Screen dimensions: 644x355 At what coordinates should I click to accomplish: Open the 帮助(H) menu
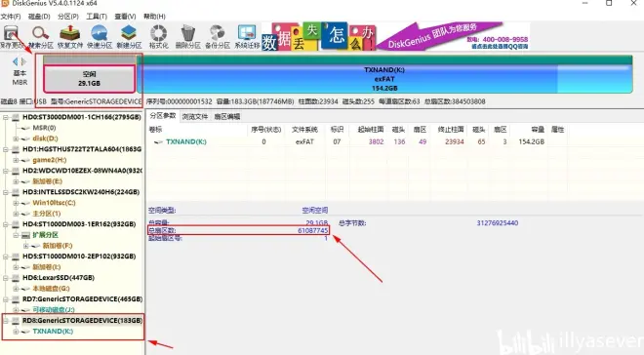[x=154, y=17]
